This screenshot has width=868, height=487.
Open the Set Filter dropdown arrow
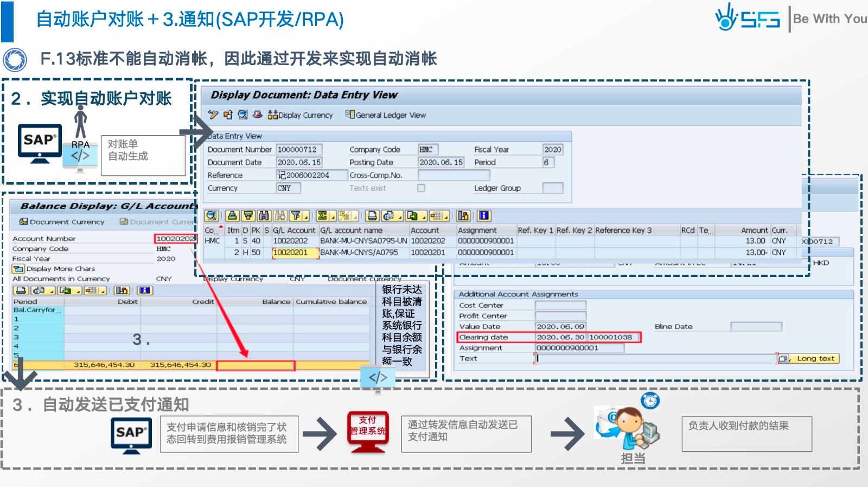305,217
